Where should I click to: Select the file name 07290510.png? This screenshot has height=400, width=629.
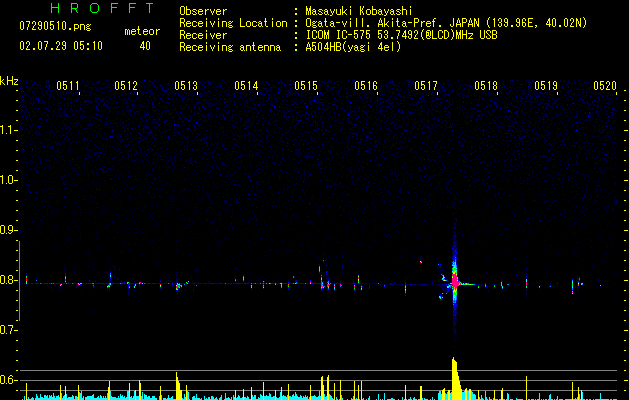pyautogui.click(x=55, y=27)
